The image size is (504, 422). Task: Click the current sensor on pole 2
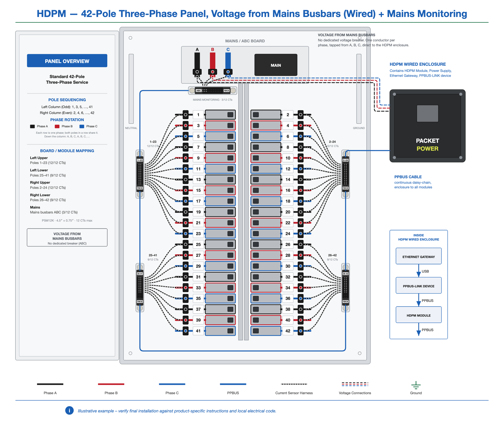coord(300,115)
